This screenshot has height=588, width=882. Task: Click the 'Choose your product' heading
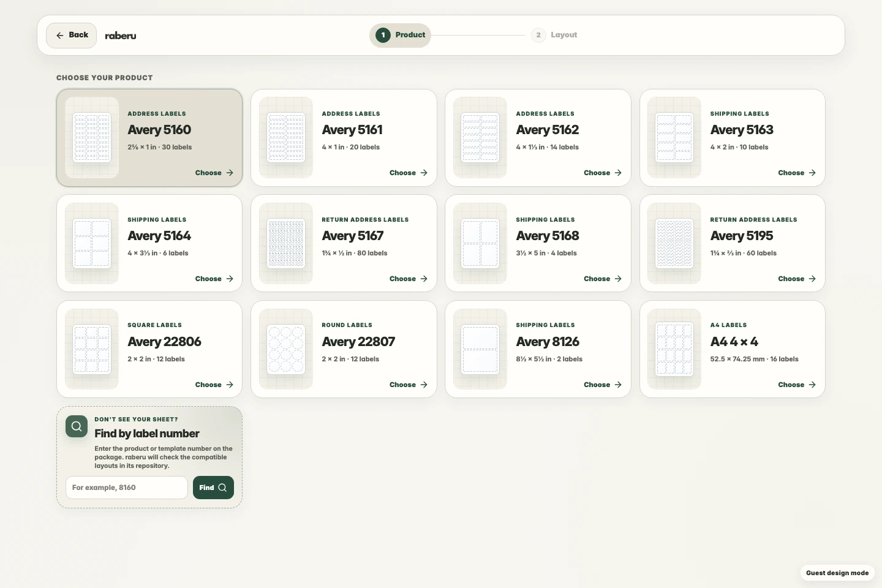105,78
